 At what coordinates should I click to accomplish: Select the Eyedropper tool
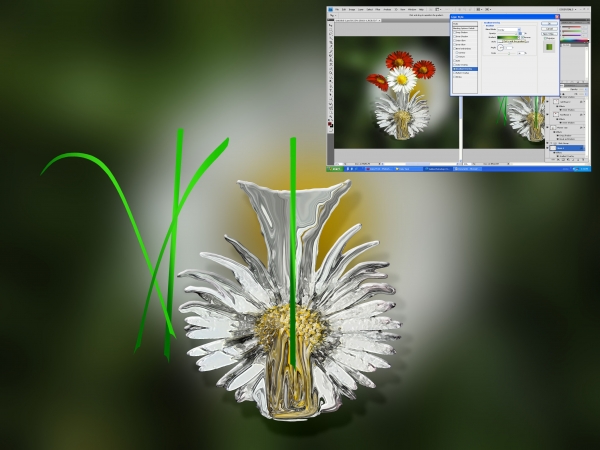(330, 47)
